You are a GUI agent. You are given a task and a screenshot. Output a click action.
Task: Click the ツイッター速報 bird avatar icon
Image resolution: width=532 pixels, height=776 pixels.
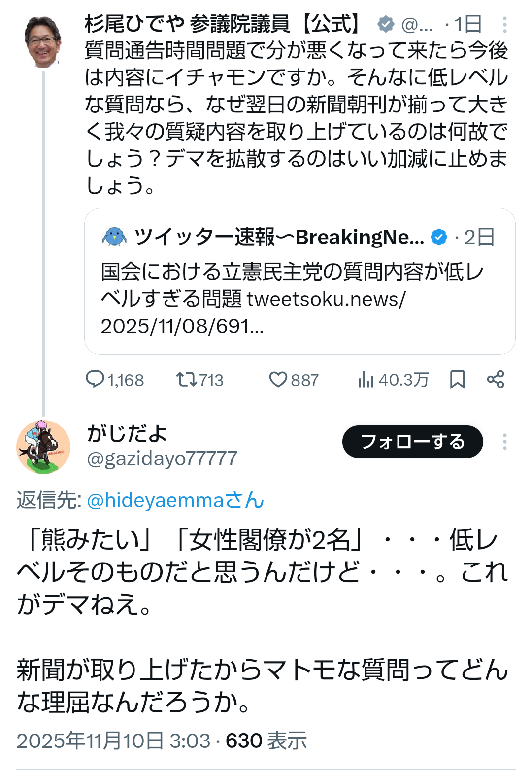pos(114,237)
